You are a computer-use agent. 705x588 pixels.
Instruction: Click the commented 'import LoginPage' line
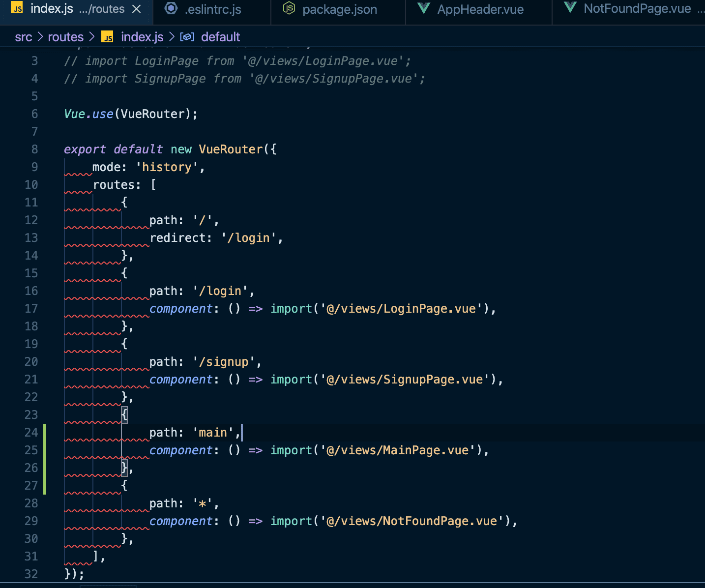click(237, 61)
